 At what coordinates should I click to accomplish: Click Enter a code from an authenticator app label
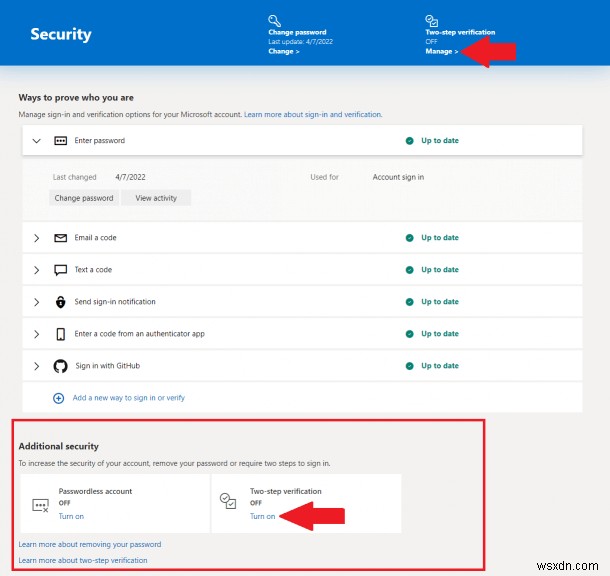click(139, 334)
